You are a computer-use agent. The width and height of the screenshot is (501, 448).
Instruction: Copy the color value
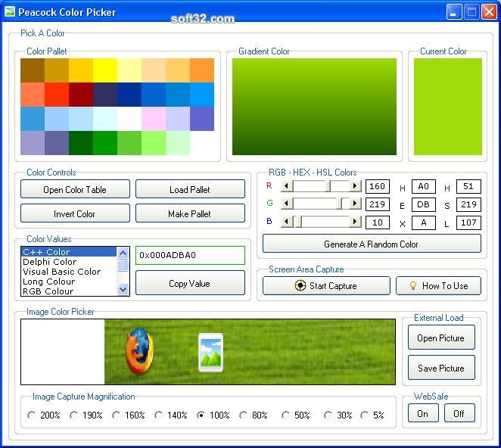(x=190, y=283)
